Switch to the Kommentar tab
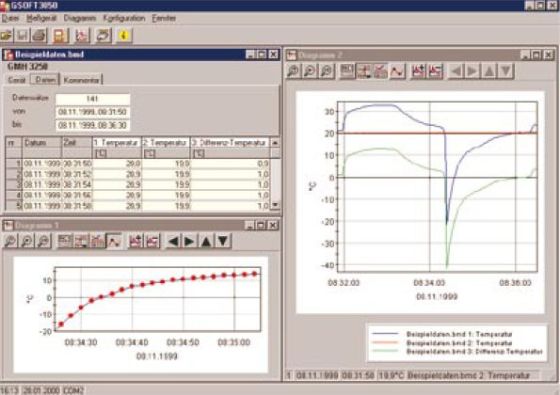Viewport: 560px width, 395px height. click(x=81, y=80)
